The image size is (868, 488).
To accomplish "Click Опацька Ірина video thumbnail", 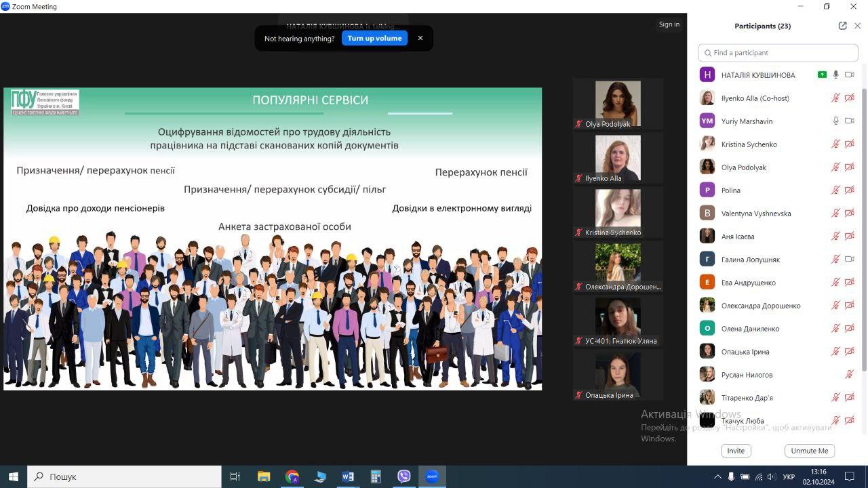I will tap(618, 375).
